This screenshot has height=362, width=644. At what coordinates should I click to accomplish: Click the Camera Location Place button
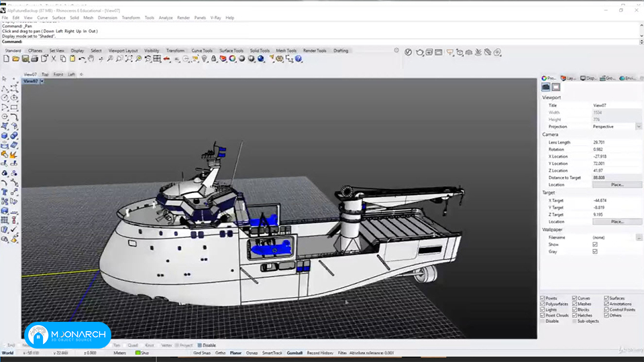[617, 185]
